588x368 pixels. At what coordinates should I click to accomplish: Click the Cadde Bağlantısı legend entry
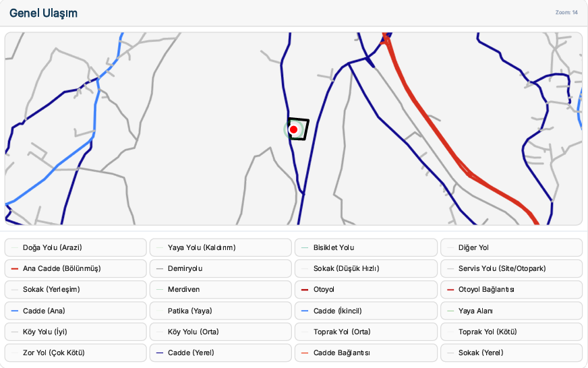click(x=366, y=352)
